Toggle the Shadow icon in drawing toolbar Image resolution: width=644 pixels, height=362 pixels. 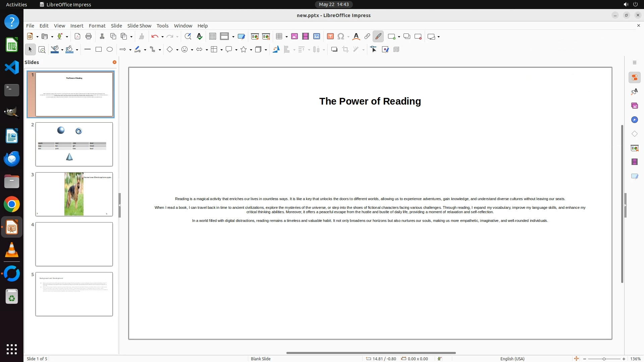(334, 50)
